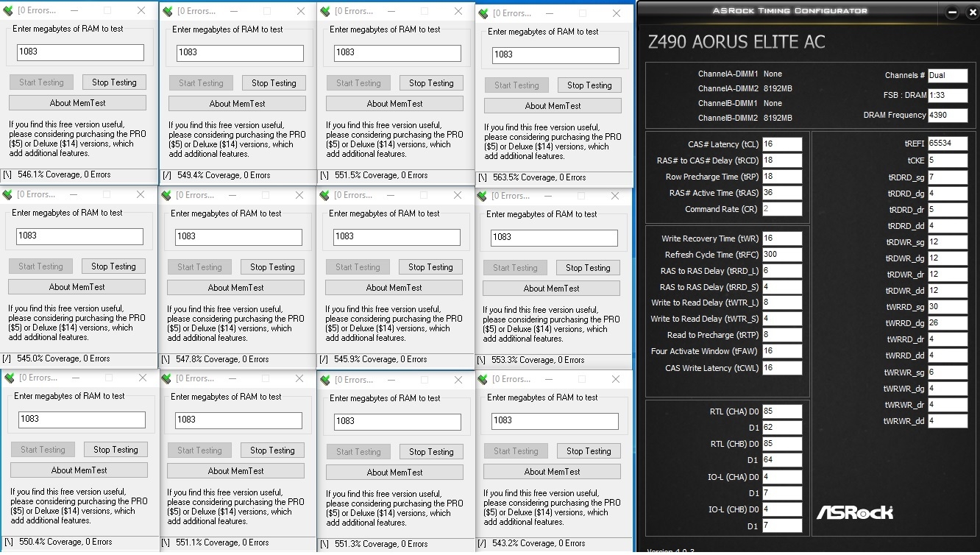Click MemTest title icon in 551.1% coverage window
This screenshot has height=555, width=980.
(166, 379)
